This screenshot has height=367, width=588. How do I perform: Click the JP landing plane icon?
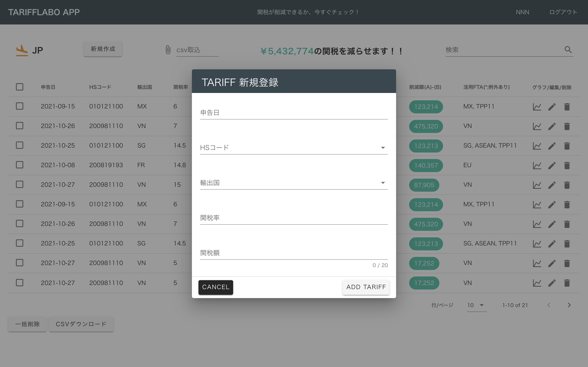click(x=22, y=50)
